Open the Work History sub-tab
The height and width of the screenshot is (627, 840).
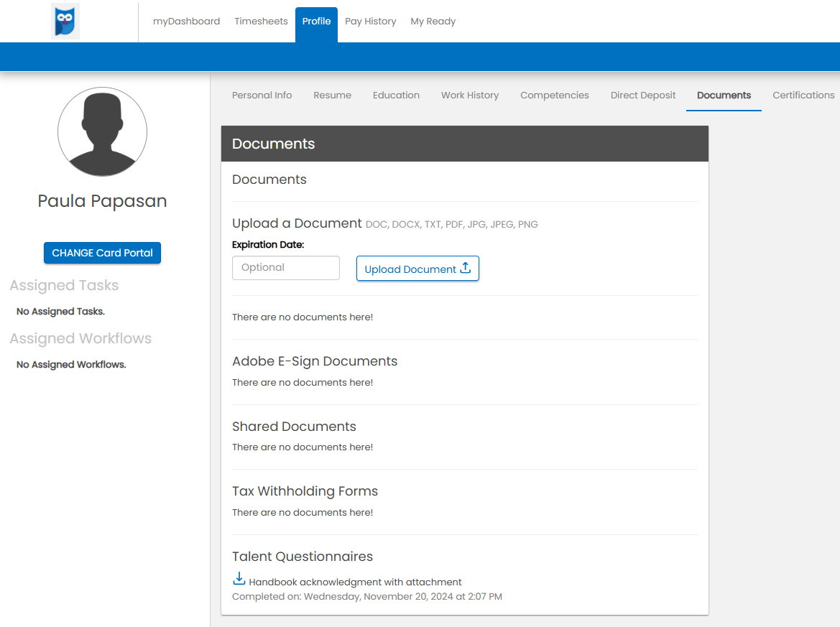[470, 96]
